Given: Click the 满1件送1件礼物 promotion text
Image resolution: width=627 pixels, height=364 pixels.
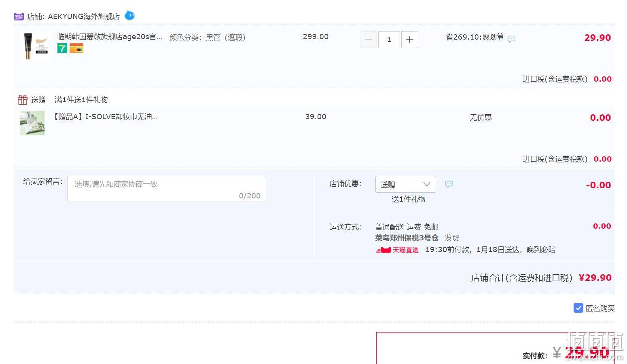Looking at the screenshot, I should point(81,100).
